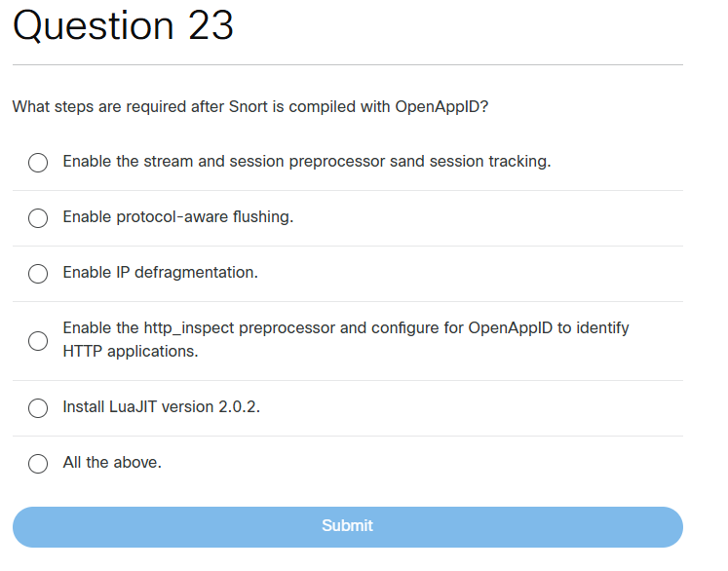The width and height of the screenshot is (728, 571).
Task: Click 'HTTP applications.' on the answer's second line
Action: (130, 352)
